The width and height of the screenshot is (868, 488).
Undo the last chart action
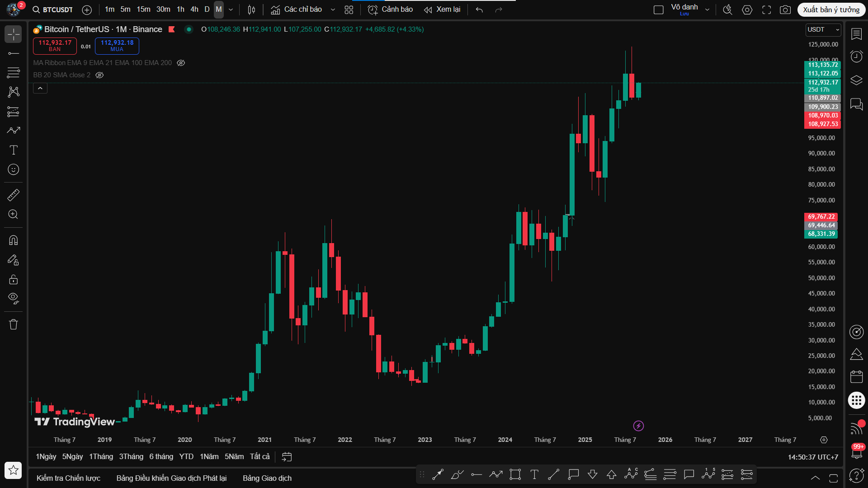pyautogui.click(x=480, y=9)
